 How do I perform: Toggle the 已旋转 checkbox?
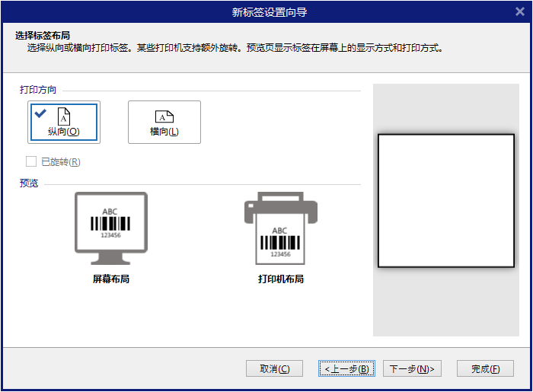[x=31, y=161]
